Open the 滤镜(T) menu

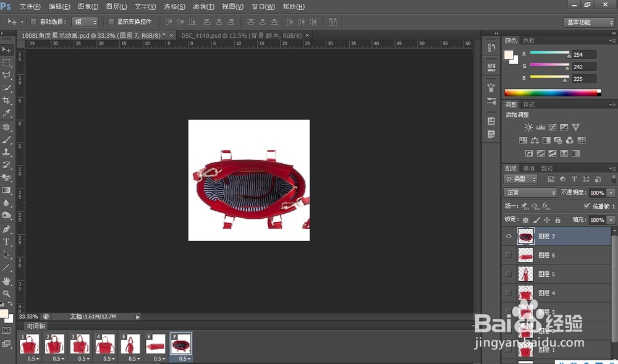[x=203, y=7]
